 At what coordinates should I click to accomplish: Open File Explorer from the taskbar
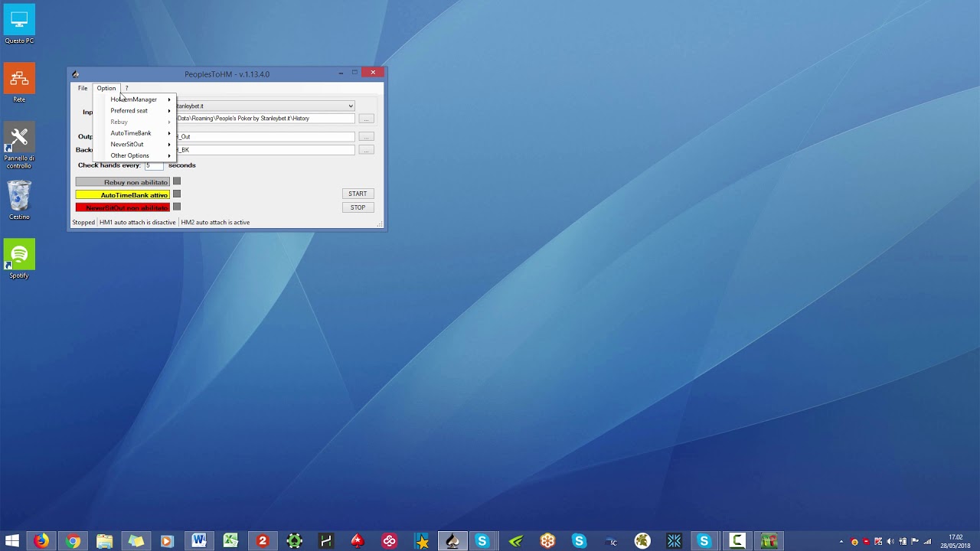coord(104,541)
